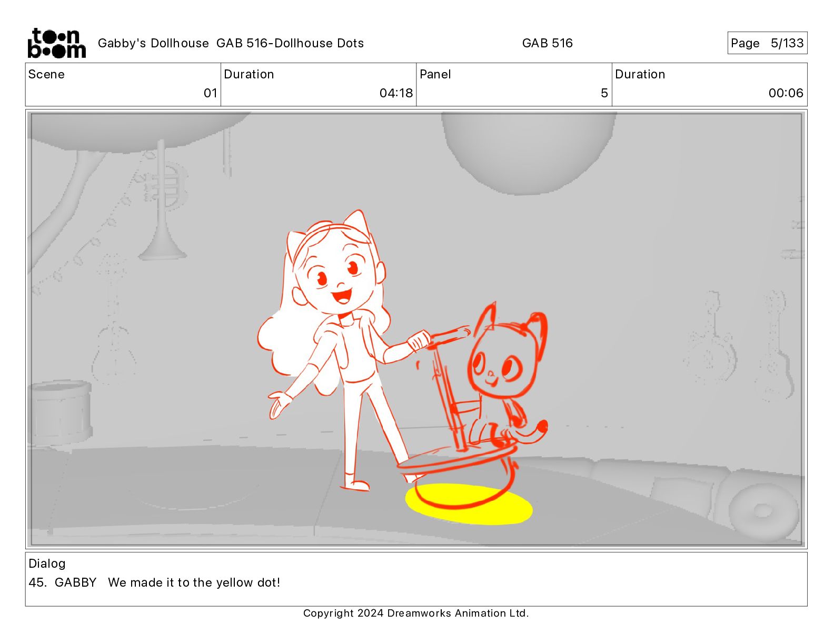Click the "Scene" label
Viewport: 834px width, 644px height.
pyautogui.click(x=46, y=74)
